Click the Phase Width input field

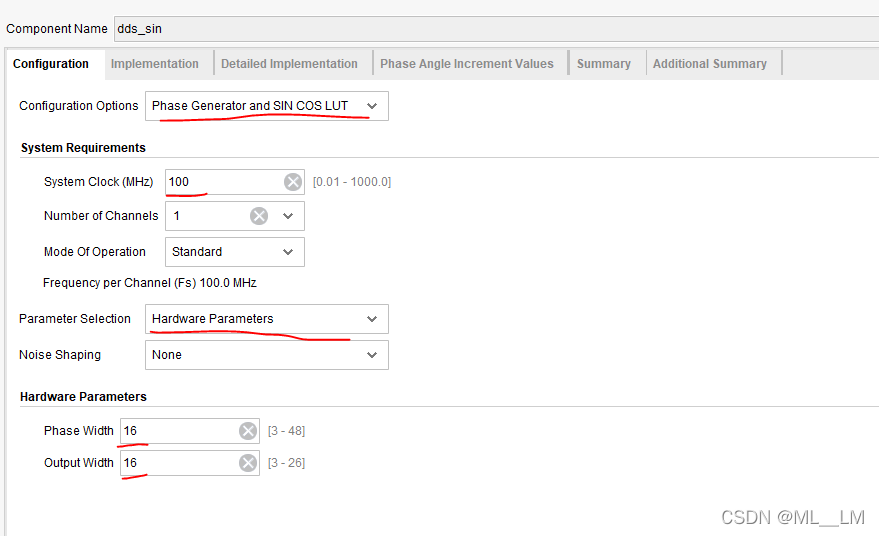coord(190,431)
